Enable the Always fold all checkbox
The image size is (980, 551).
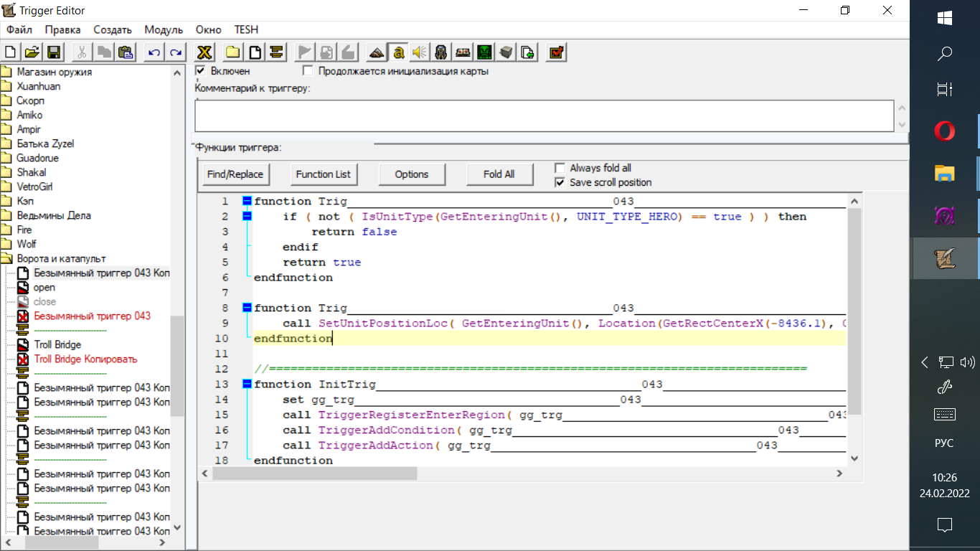coord(560,168)
